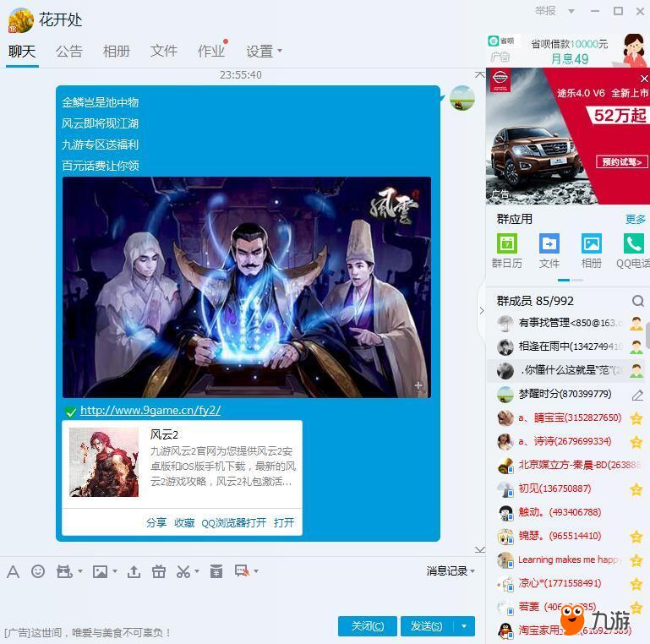Click the animated sticker icon in the toolbar
The width and height of the screenshot is (650, 644).
pos(64,571)
